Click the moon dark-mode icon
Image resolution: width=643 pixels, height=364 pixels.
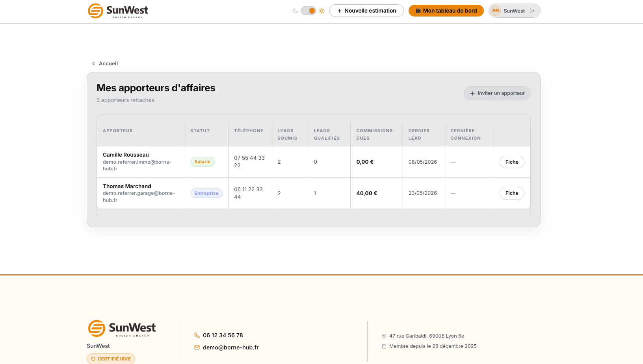tap(295, 11)
